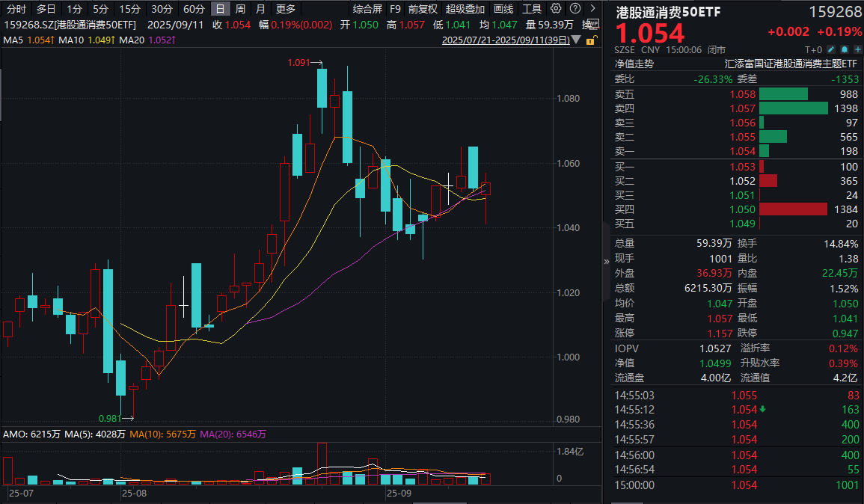Click the 超级叠加 overlay button
Screen dimensions: 864x504
point(465,9)
